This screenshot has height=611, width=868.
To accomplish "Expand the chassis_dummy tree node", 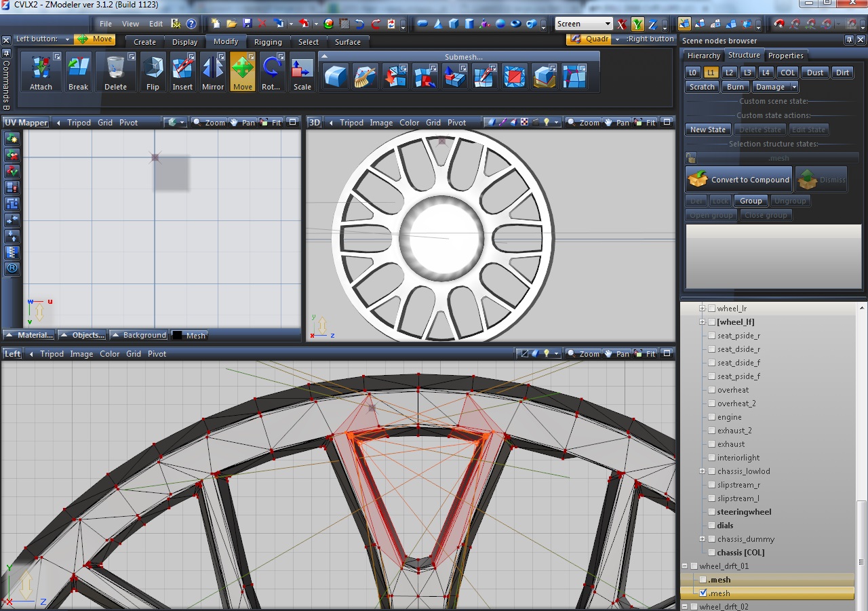I will pos(703,539).
